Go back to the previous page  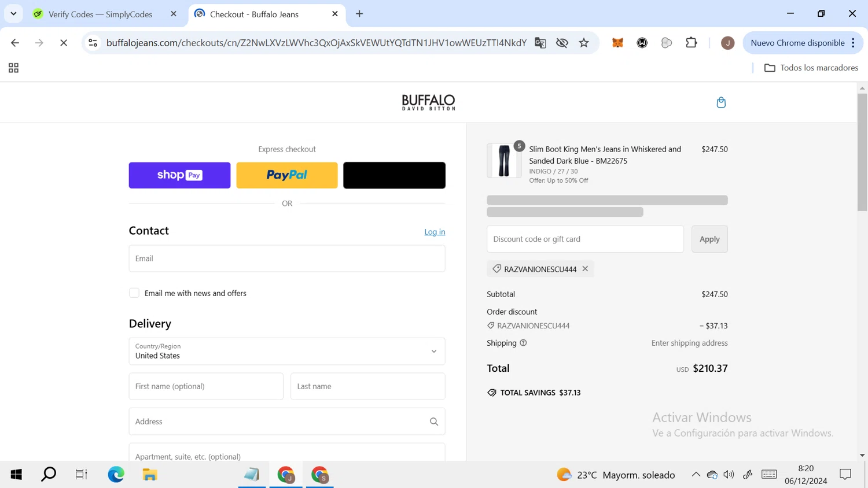click(x=15, y=43)
